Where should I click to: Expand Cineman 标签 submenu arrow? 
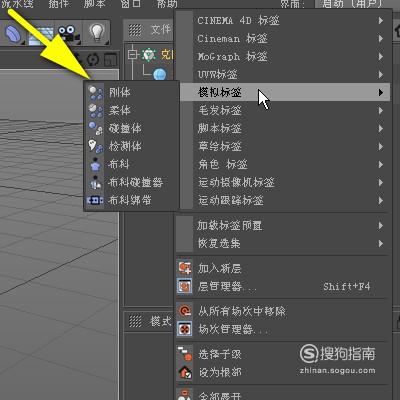[381, 39]
